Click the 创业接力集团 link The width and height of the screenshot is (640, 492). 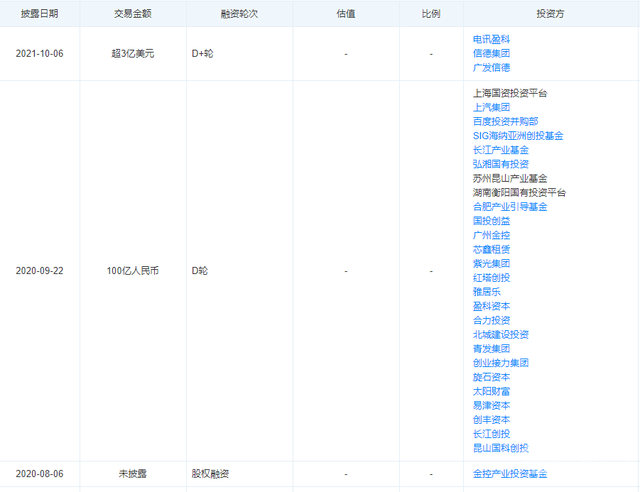500,363
